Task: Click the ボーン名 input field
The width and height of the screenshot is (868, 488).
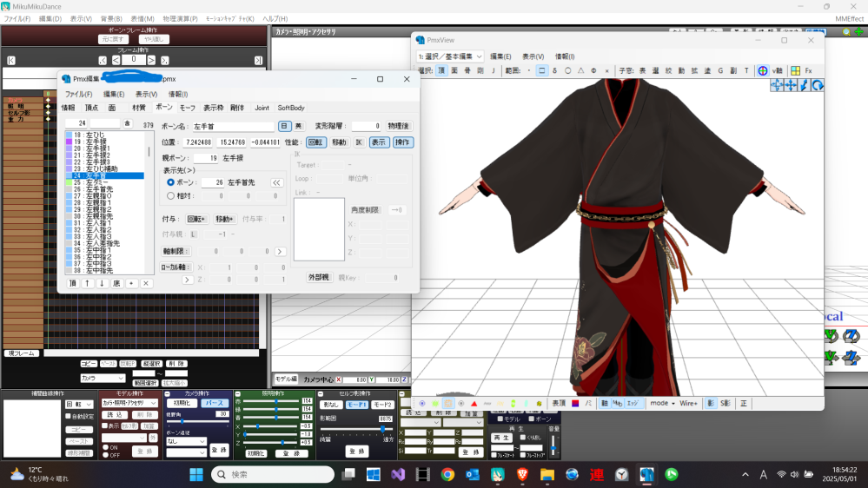Action: click(233, 126)
